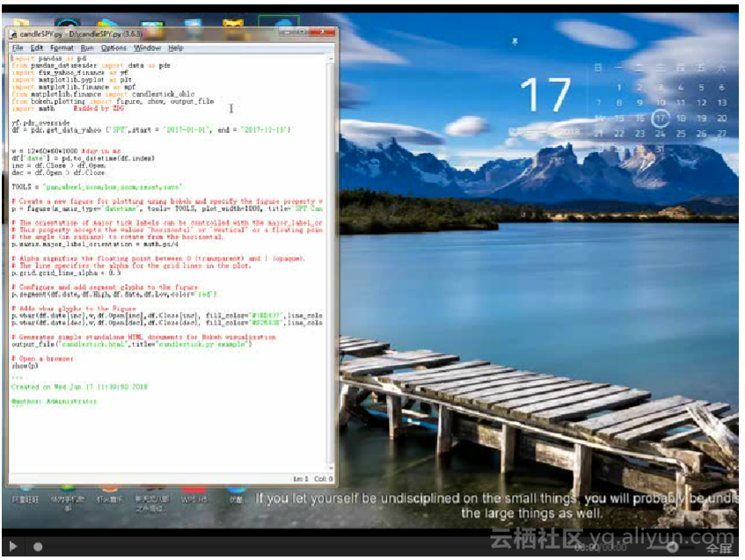
Task: Select circled date 17 in the calendar
Action: [660, 119]
